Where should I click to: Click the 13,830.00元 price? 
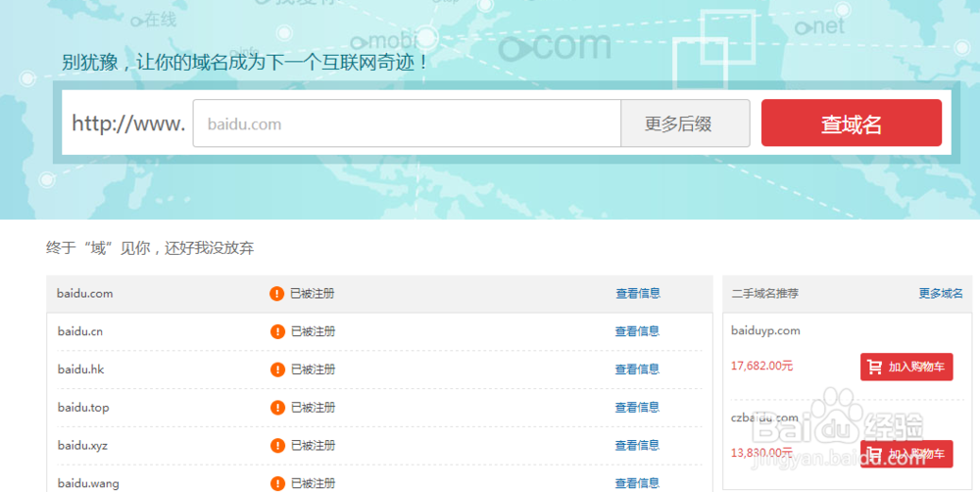(x=761, y=453)
